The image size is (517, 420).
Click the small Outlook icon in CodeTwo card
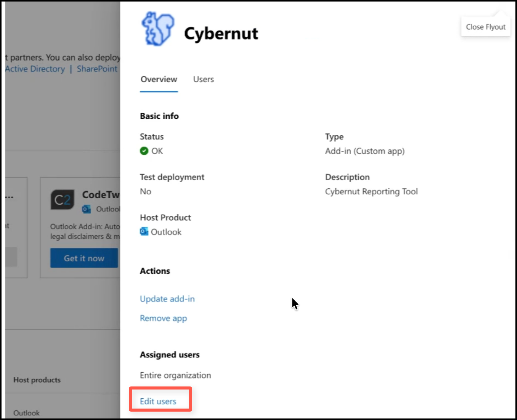click(87, 209)
